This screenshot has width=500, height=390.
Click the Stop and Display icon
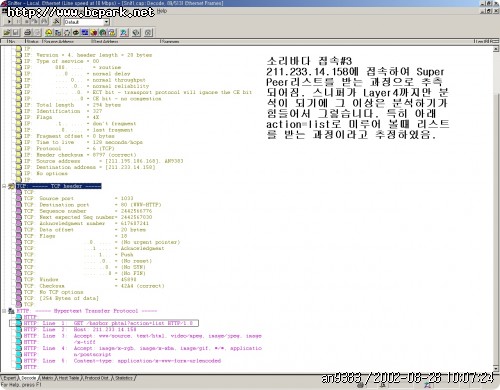35,22
